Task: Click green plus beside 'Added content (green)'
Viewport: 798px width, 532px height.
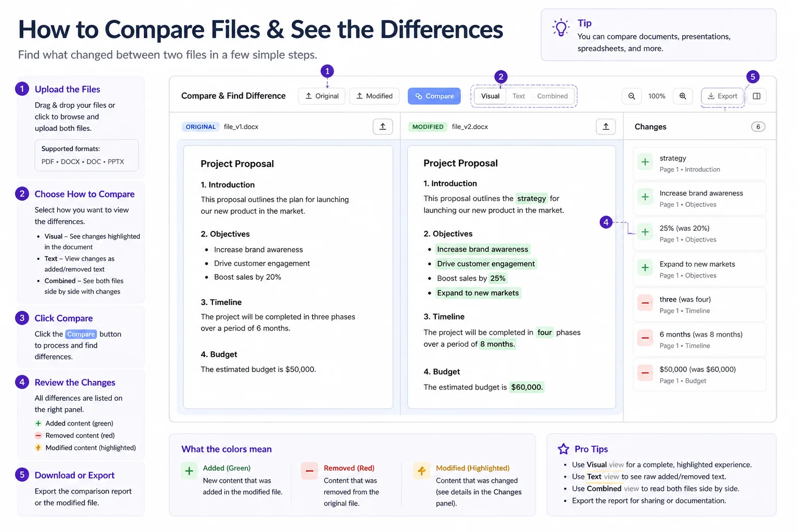Action: point(38,423)
